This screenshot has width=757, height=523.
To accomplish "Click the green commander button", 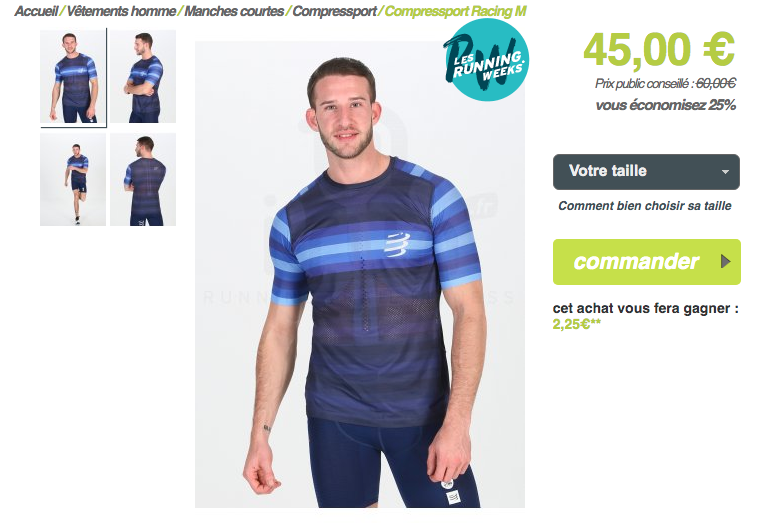I will click(x=646, y=262).
